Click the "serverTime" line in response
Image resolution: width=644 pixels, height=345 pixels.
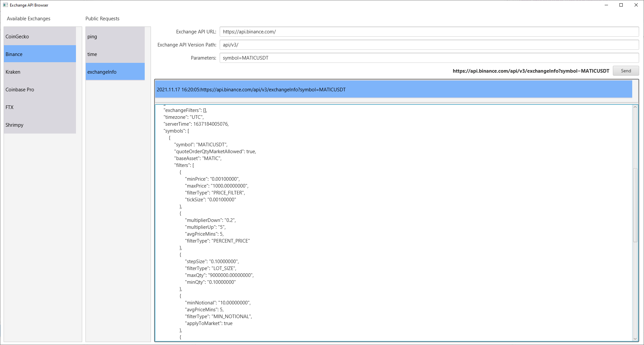click(x=196, y=124)
